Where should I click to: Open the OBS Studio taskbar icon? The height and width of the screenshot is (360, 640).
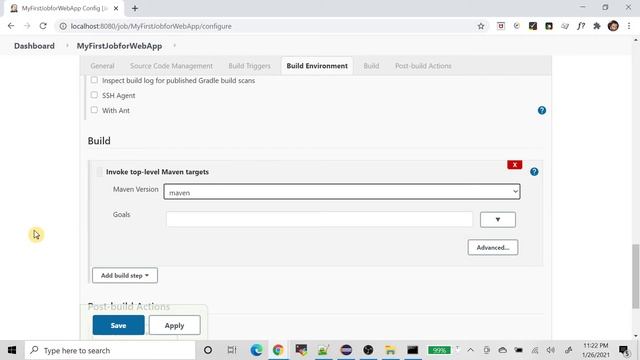(x=368, y=350)
